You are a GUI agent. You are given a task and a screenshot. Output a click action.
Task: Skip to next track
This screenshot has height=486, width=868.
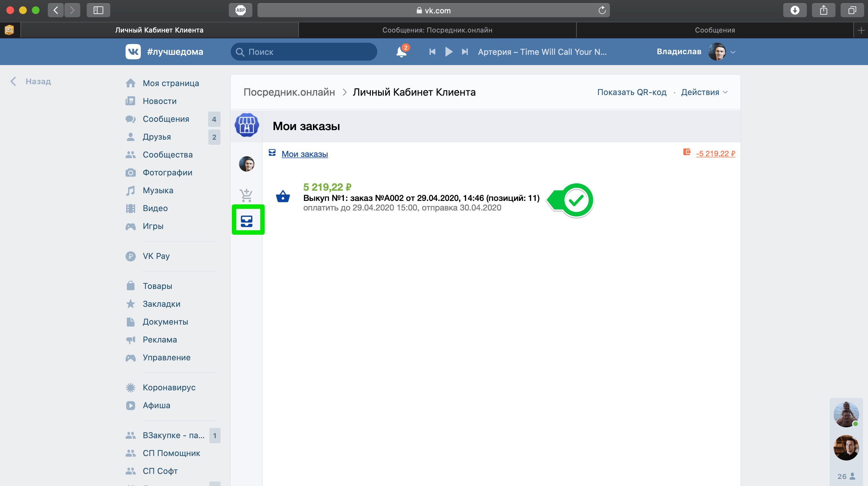465,52
